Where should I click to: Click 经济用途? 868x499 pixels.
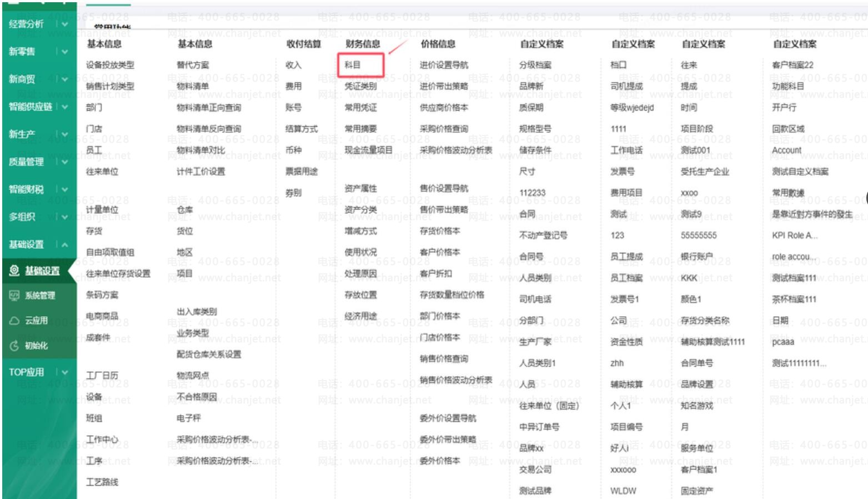tap(360, 316)
